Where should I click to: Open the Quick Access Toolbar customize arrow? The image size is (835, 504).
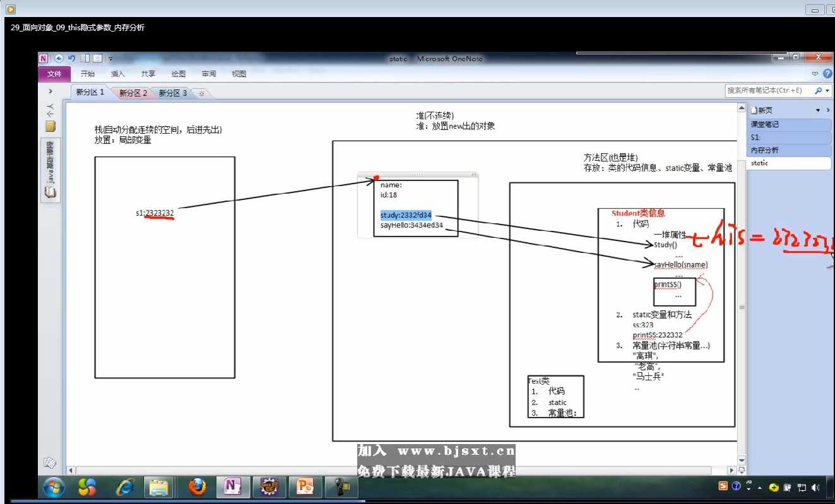(x=110, y=59)
